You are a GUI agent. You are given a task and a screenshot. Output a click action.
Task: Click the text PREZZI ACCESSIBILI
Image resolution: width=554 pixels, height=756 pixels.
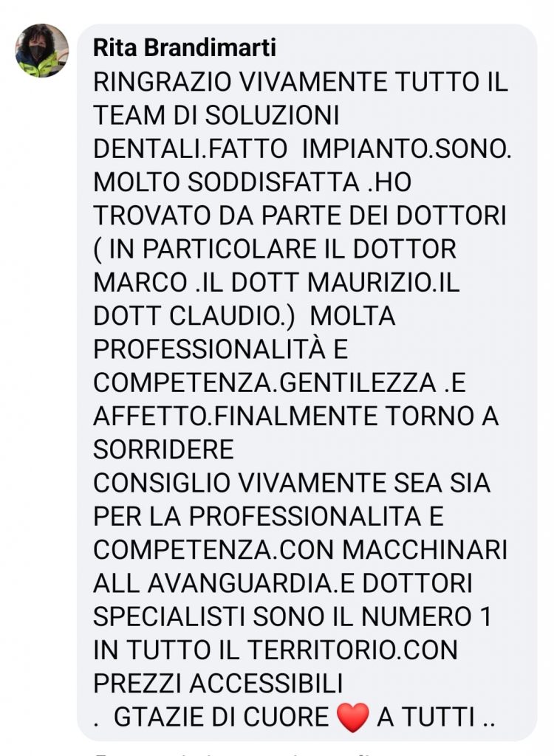tap(218, 683)
